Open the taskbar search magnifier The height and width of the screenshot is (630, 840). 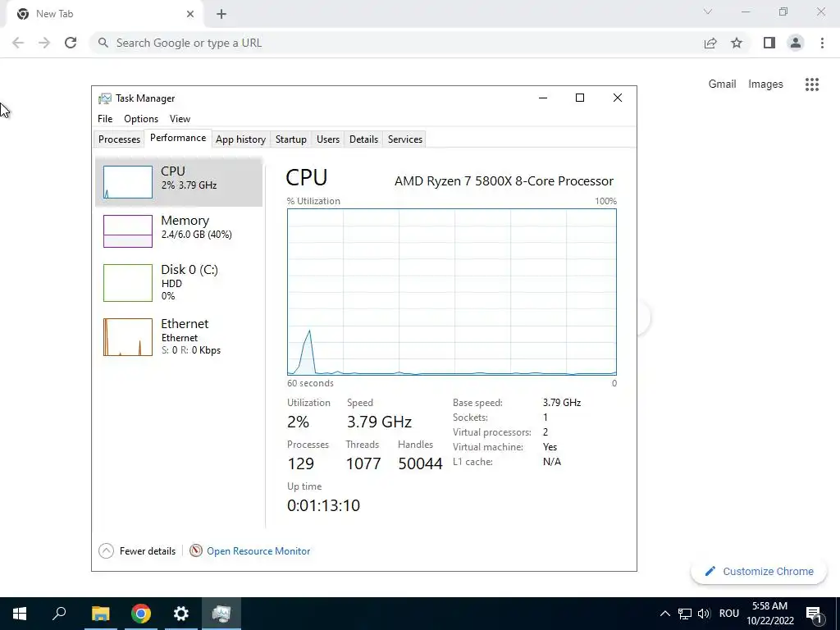[59, 614]
